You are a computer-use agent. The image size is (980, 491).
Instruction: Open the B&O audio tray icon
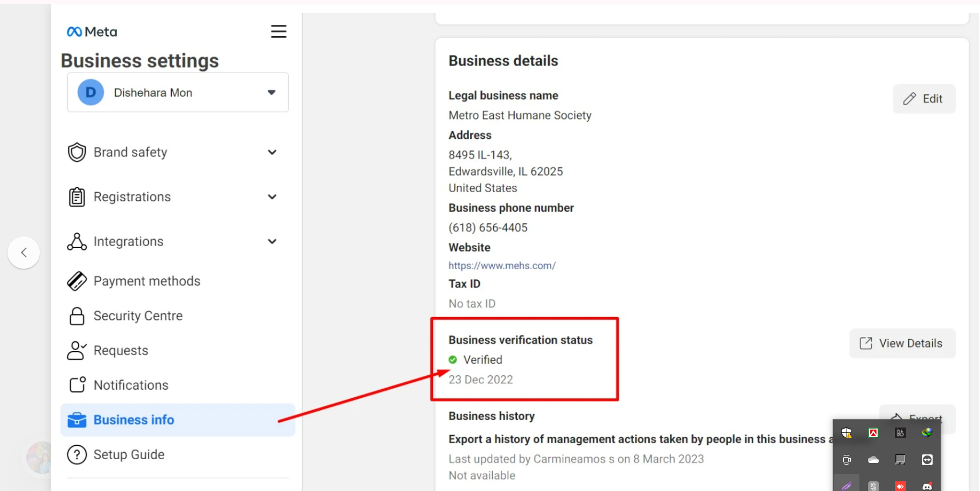(900, 433)
